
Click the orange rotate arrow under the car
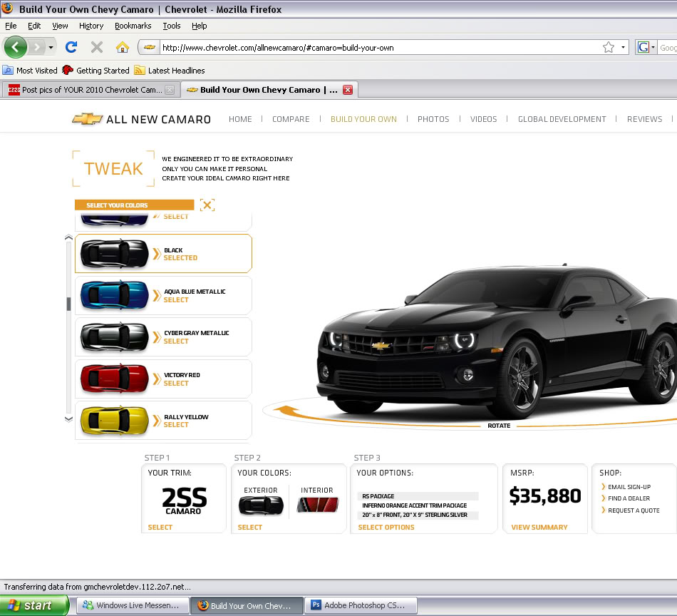tap(286, 411)
